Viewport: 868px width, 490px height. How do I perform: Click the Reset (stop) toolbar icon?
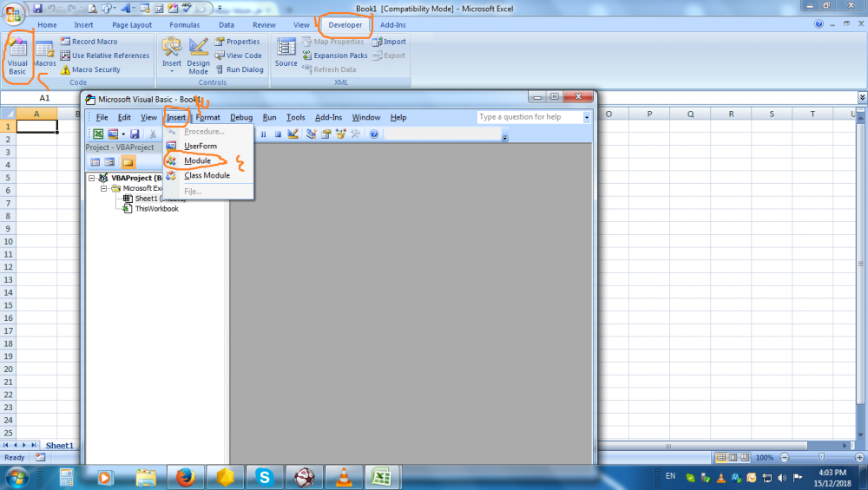278,134
